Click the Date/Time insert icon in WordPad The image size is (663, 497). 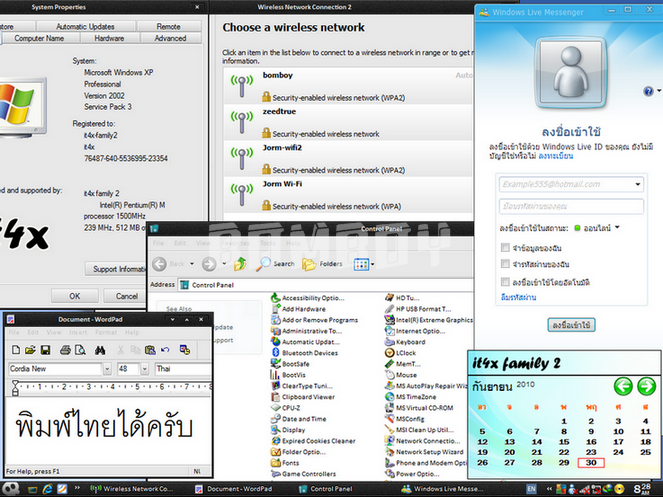click(185, 350)
